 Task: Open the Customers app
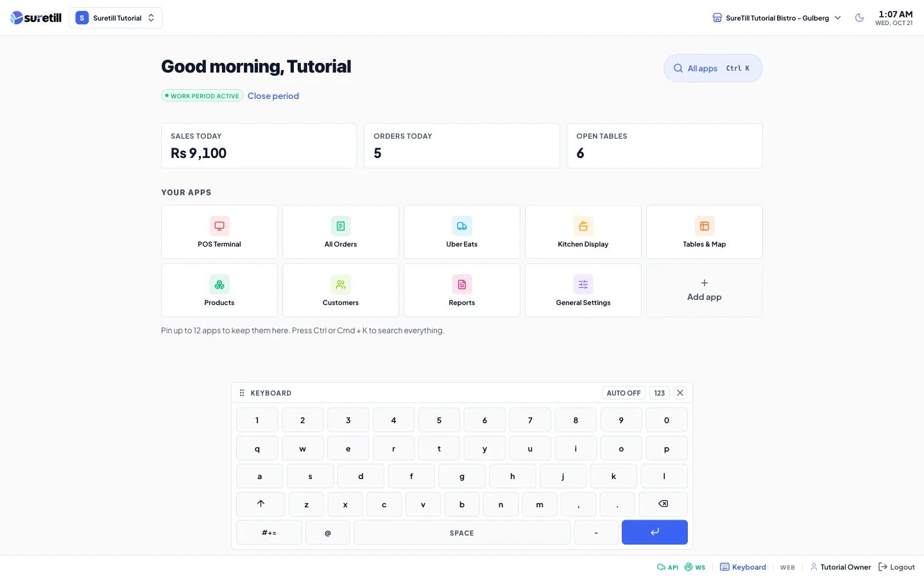point(341,290)
